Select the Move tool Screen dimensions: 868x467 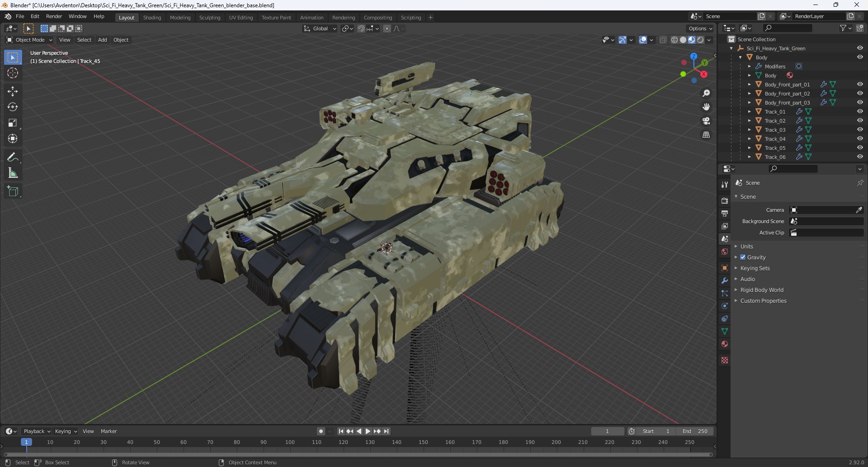tap(13, 91)
